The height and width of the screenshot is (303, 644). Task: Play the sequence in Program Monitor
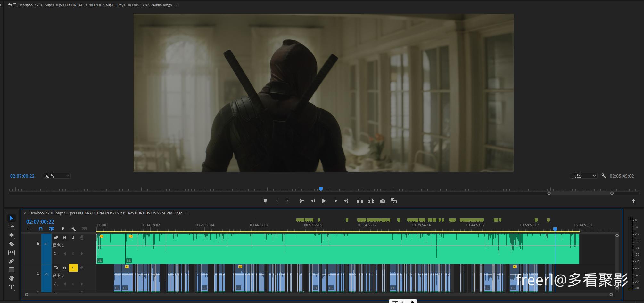[x=324, y=201]
